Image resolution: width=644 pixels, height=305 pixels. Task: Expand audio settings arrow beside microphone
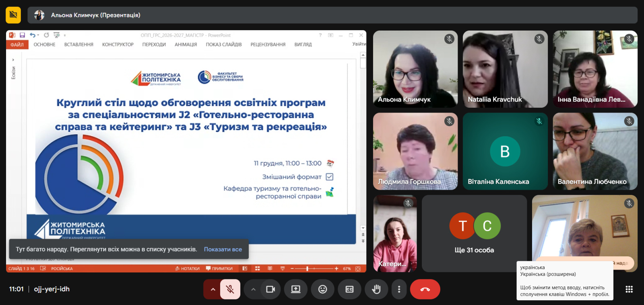pyautogui.click(x=213, y=289)
